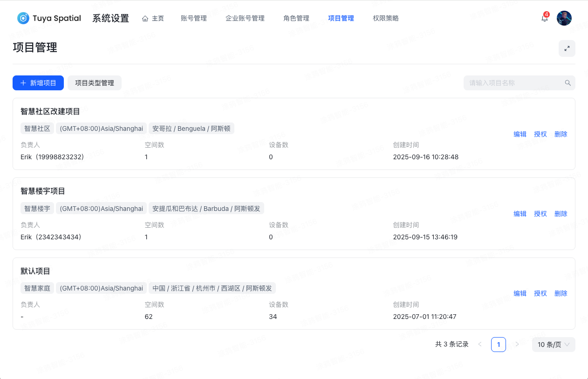The width and height of the screenshot is (588, 379).
Task: Click the 智慧楼宇项目 title
Action: click(43, 191)
